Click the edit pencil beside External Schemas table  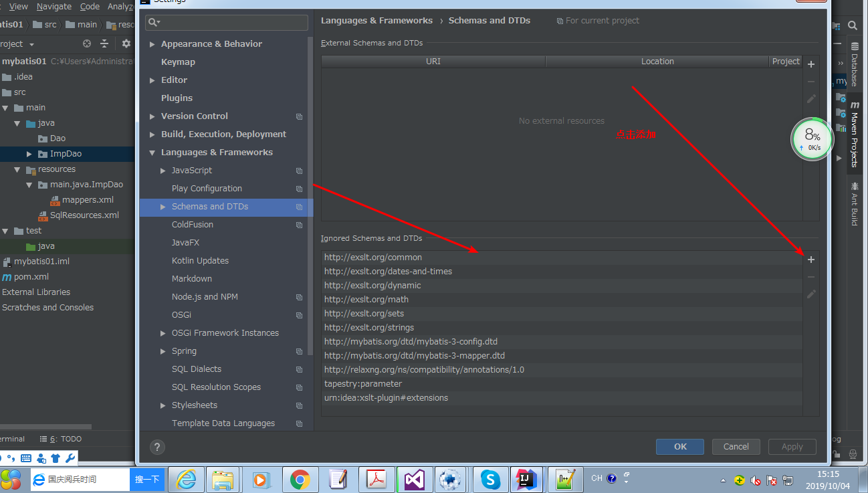click(x=811, y=99)
